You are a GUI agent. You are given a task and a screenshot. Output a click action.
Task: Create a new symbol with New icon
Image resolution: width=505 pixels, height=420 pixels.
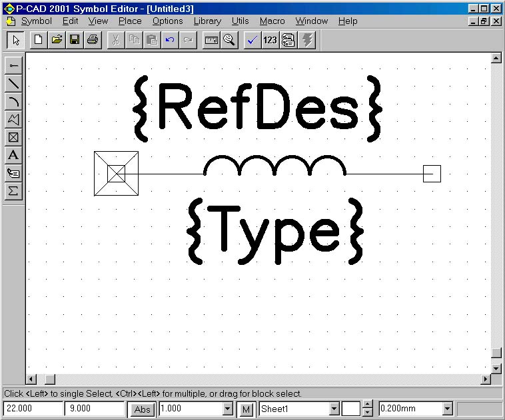pyautogui.click(x=39, y=40)
